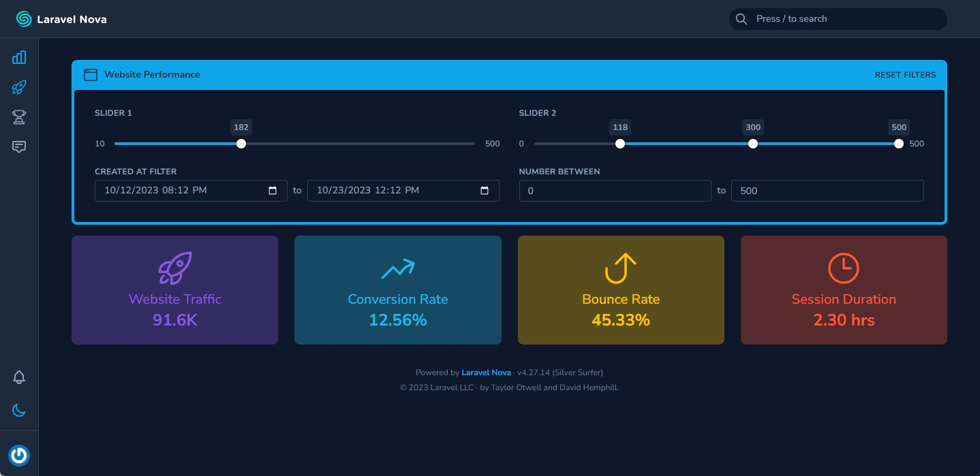The width and height of the screenshot is (980, 476).
Task: Click the Website Performance window icon
Action: 90,75
